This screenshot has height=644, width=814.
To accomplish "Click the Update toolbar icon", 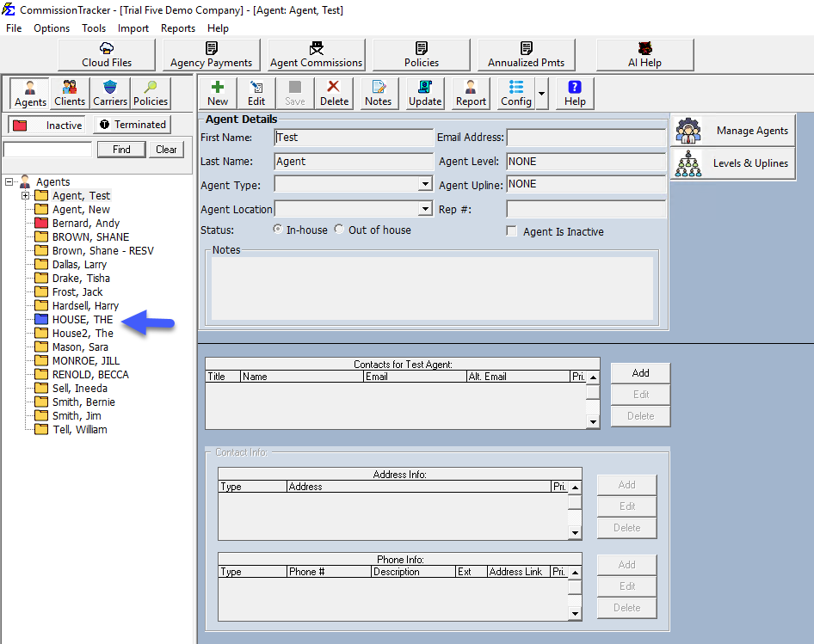I will (425, 93).
